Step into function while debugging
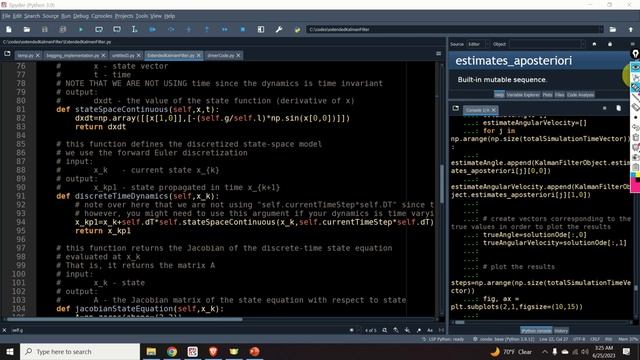The width and height of the screenshot is (640, 360). (x=189, y=29)
